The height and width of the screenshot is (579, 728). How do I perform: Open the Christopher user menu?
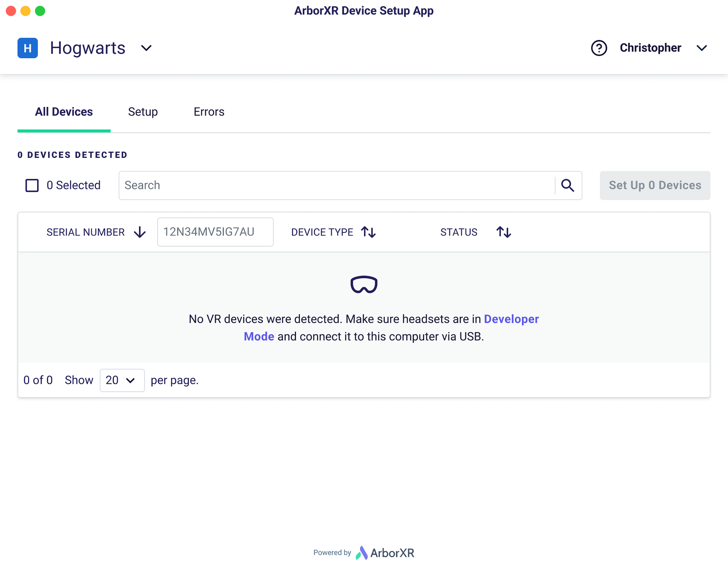(701, 48)
